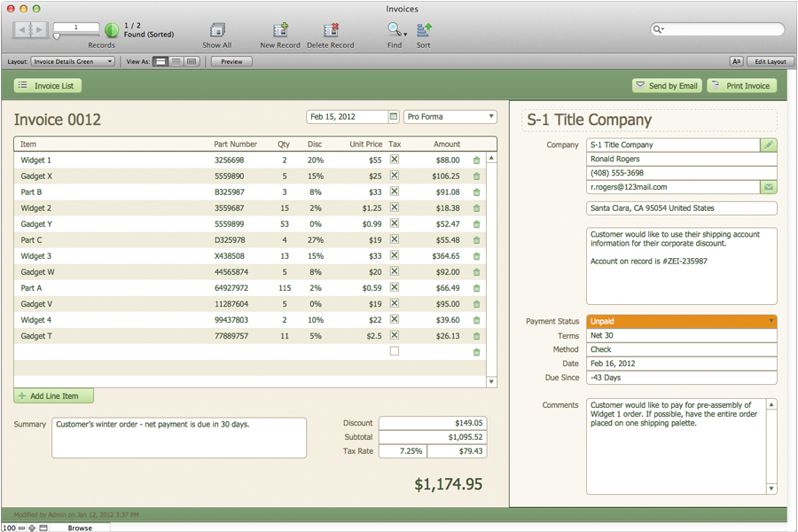Open the calendar picker beside invoice date

pyautogui.click(x=394, y=117)
